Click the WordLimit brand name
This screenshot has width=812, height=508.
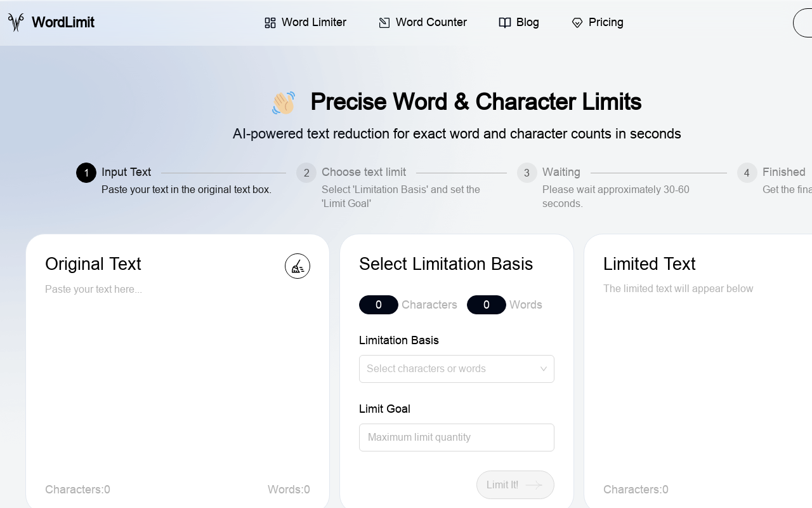[63, 22]
